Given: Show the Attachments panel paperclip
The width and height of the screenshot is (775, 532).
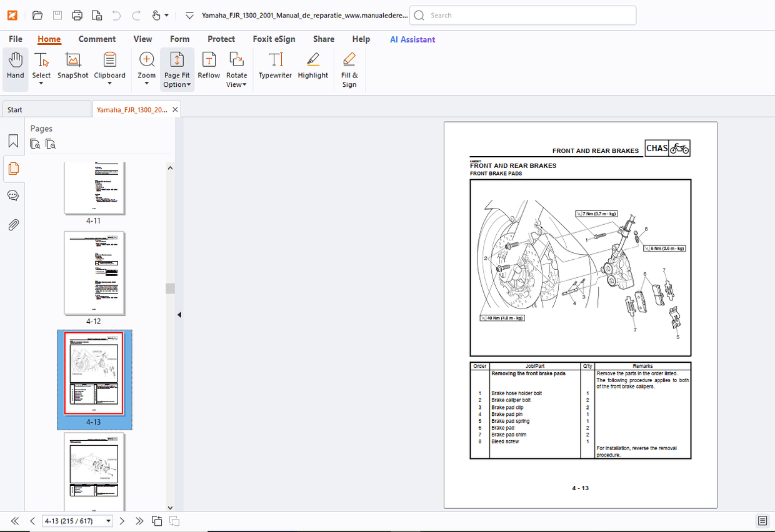Looking at the screenshot, I should coord(12,225).
